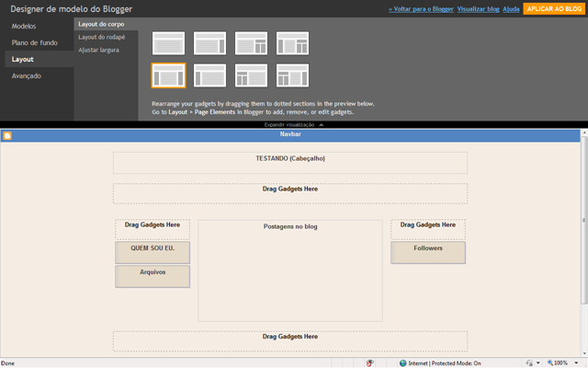This screenshot has height=368, width=588.
Task: Choose layout with split left sidebar and right sidebar
Action: pos(292,75)
